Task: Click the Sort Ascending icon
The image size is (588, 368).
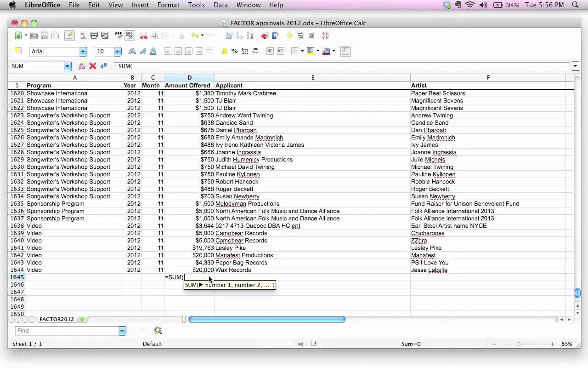Action: tap(240, 35)
